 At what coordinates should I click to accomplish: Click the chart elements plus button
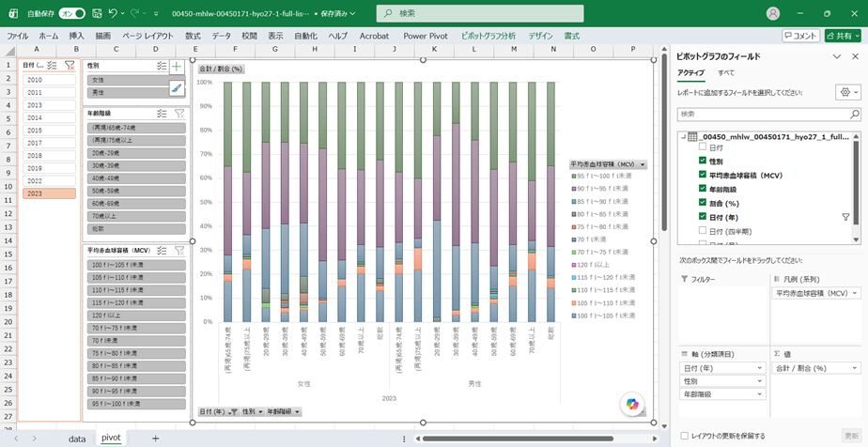point(177,67)
